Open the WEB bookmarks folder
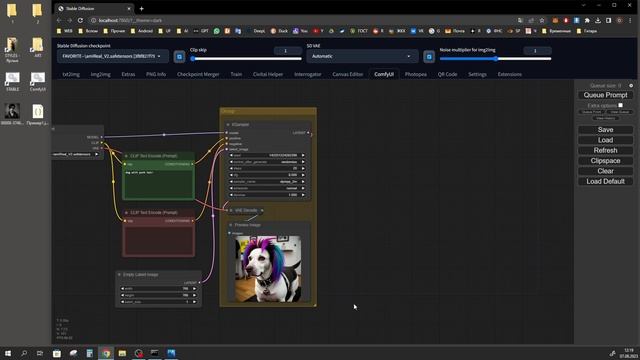The image size is (640, 360). tap(65, 31)
